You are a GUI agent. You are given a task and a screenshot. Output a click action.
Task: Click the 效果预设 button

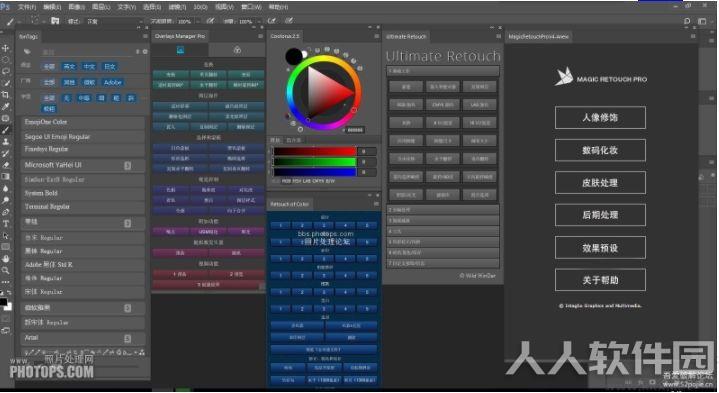click(600, 248)
